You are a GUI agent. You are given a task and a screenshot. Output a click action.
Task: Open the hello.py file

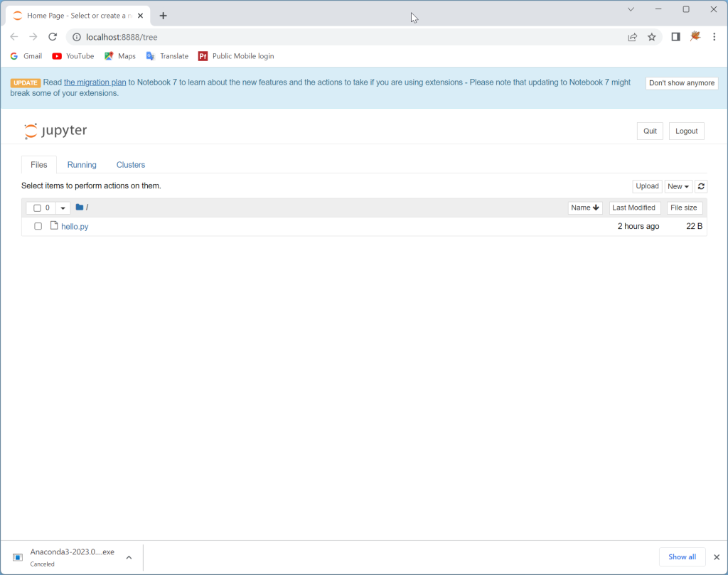tap(75, 227)
